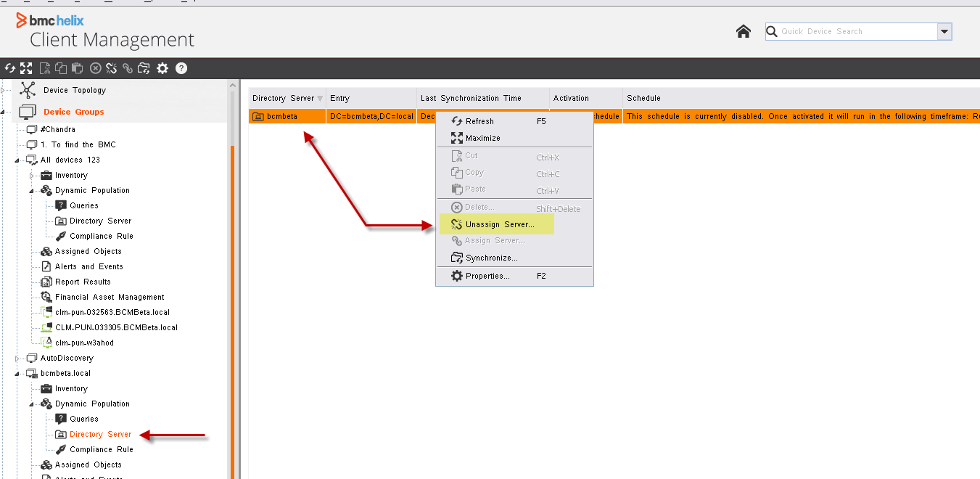The width and height of the screenshot is (980, 479).
Task: Sort by the Entry column header
Action: point(371,98)
